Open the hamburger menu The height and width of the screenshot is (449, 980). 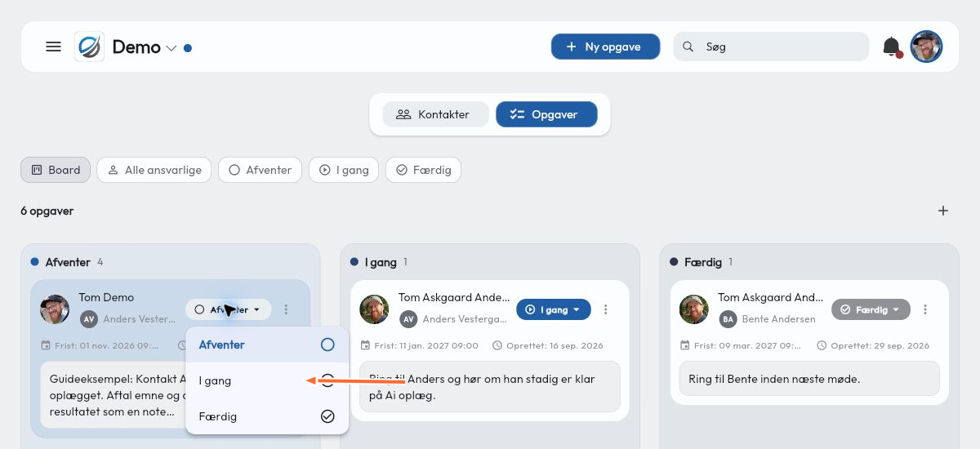pos(53,47)
